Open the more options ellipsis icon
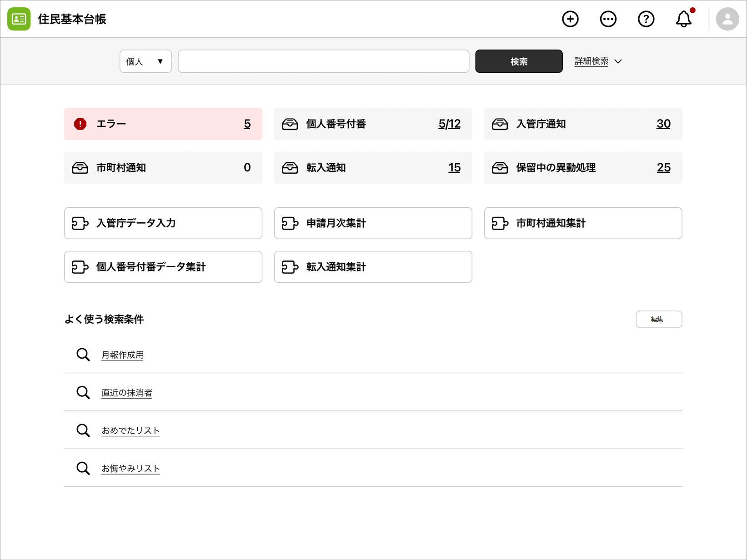Screen dimensions: 747x560 tap(608, 19)
